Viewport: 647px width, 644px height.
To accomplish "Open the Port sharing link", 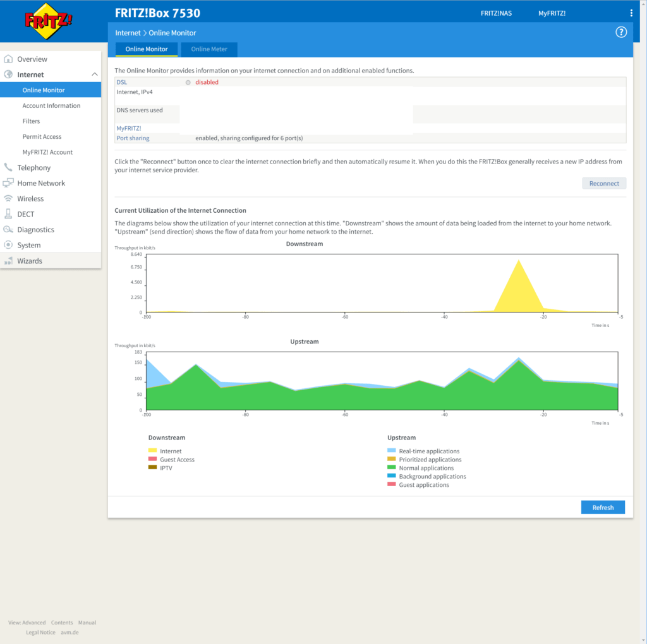I will [133, 138].
